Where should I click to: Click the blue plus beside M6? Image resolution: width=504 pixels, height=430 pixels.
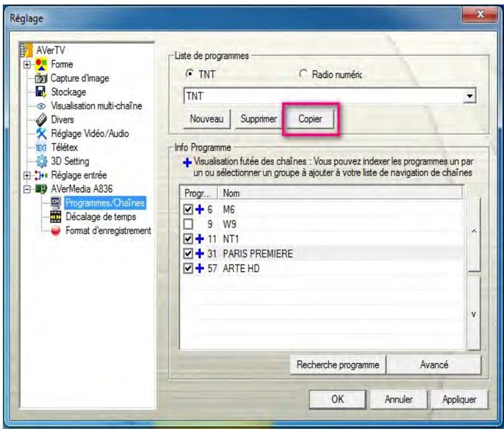200,209
